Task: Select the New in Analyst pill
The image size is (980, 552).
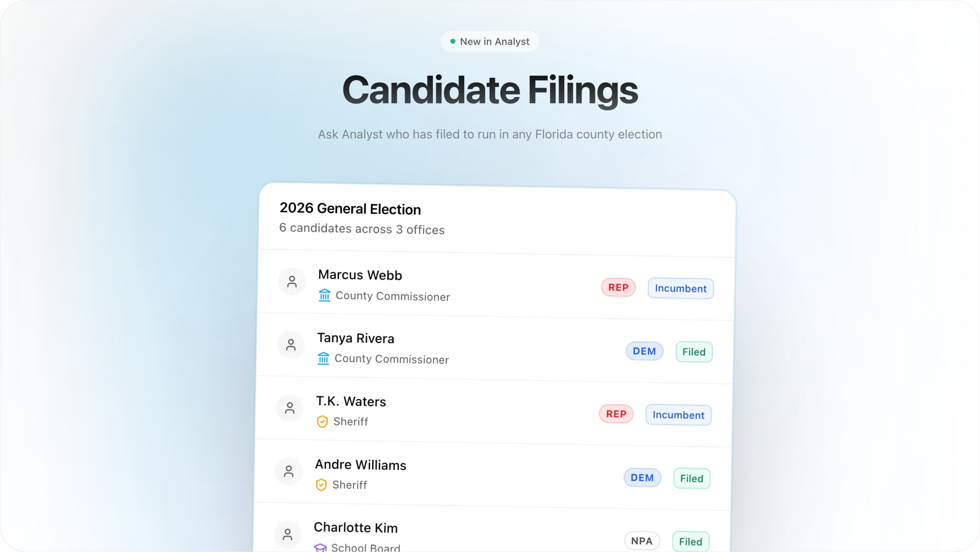Action: pos(490,41)
